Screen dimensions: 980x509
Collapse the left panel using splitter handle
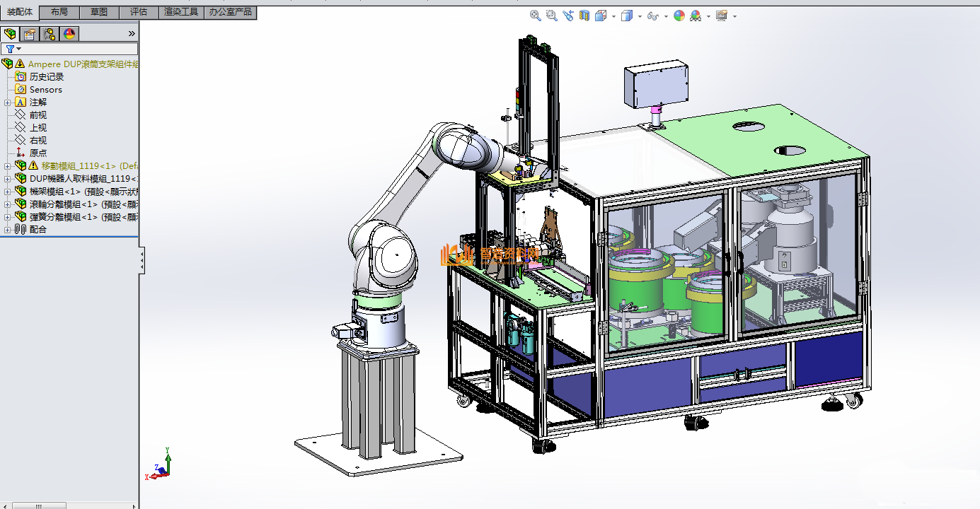pyautogui.click(x=142, y=260)
